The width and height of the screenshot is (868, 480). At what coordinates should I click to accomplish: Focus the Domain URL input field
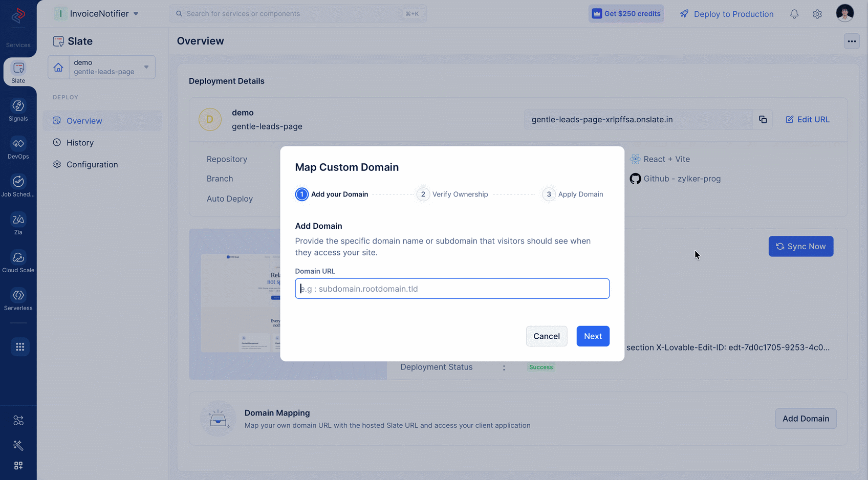452,289
